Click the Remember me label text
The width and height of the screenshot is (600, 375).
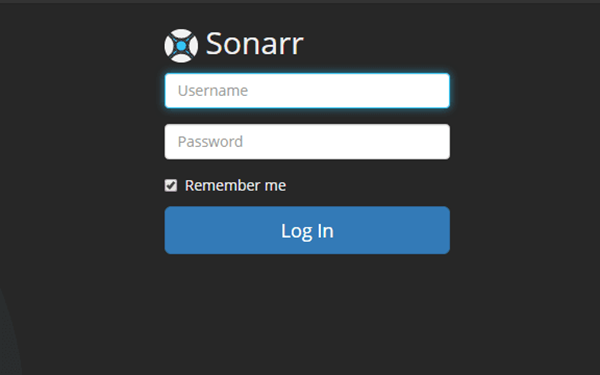pos(235,186)
